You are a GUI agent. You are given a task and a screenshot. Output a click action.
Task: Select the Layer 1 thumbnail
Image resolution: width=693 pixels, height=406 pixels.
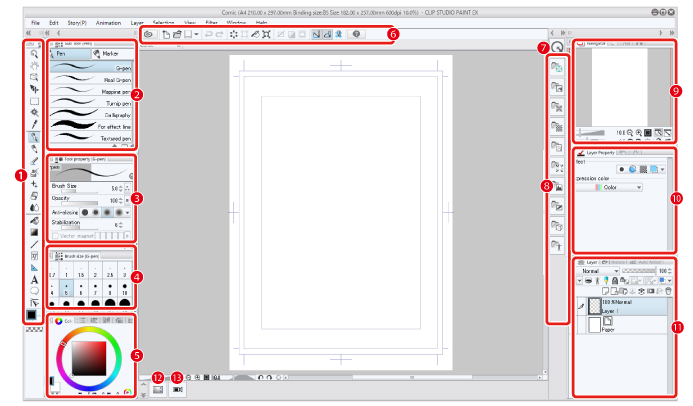[x=595, y=306]
